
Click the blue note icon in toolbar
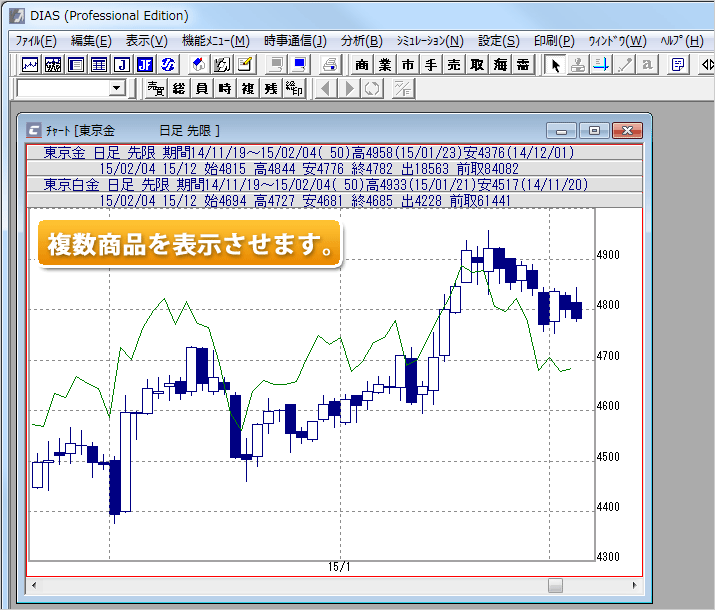point(677,65)
